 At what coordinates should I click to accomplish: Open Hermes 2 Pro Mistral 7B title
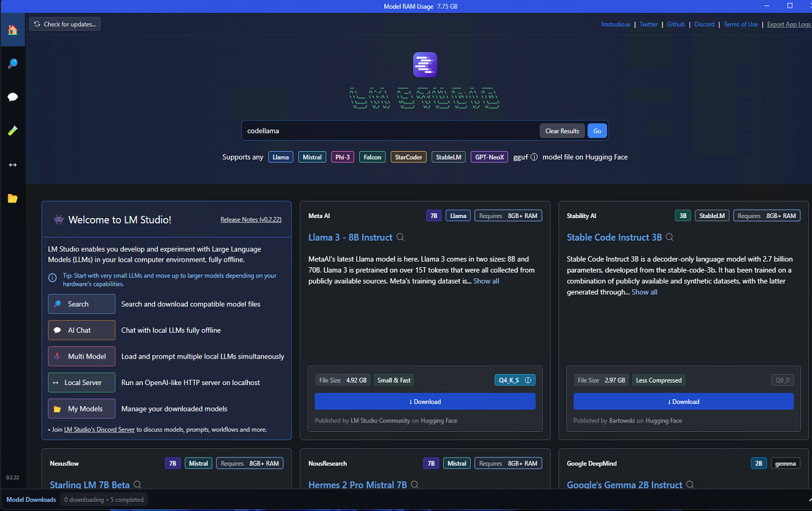(358, 485)
